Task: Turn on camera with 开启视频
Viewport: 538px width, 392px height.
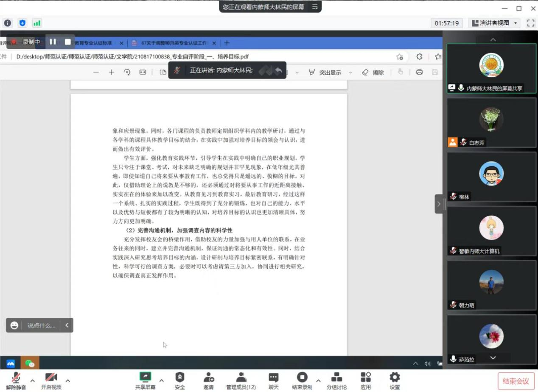Action: pyautogui.click(x=51, y=381)
